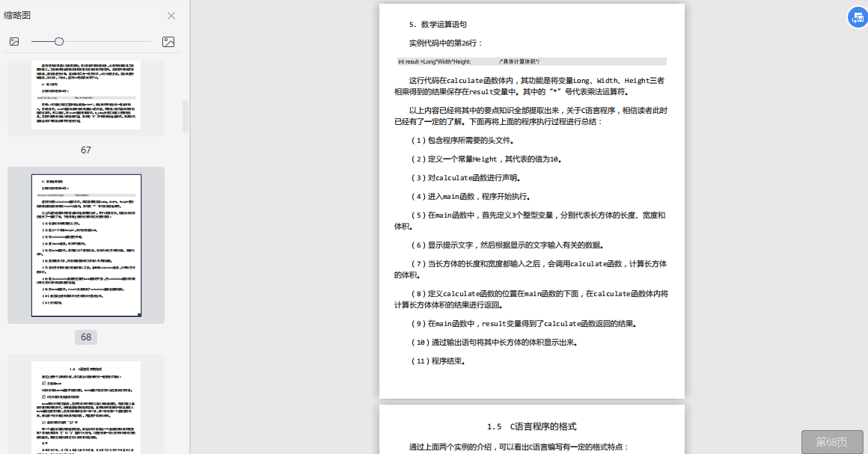Click the large thumbnail size icon
Image resolution: width=868 pixels, height=454 pixels.
tap(168, 42)
